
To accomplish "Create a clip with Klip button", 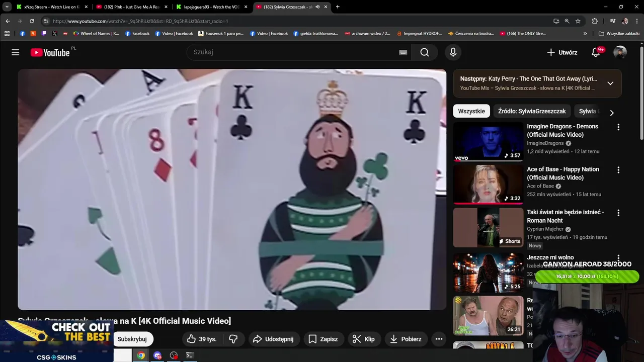I will [x=363, y=339].
